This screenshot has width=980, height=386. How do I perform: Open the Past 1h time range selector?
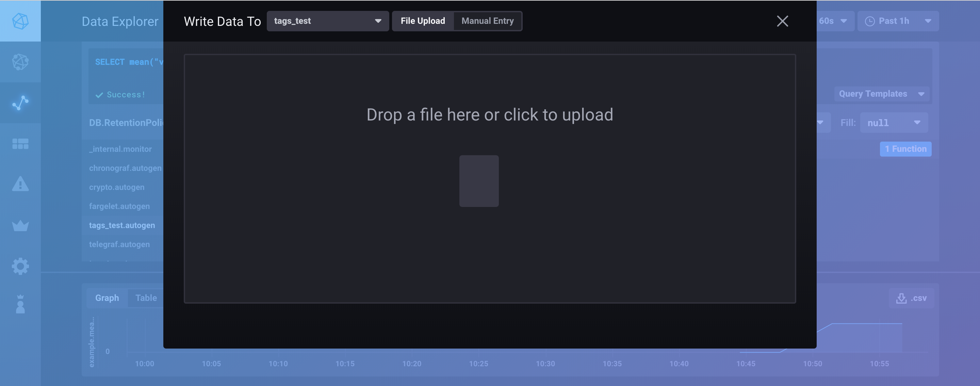(899, 21)
